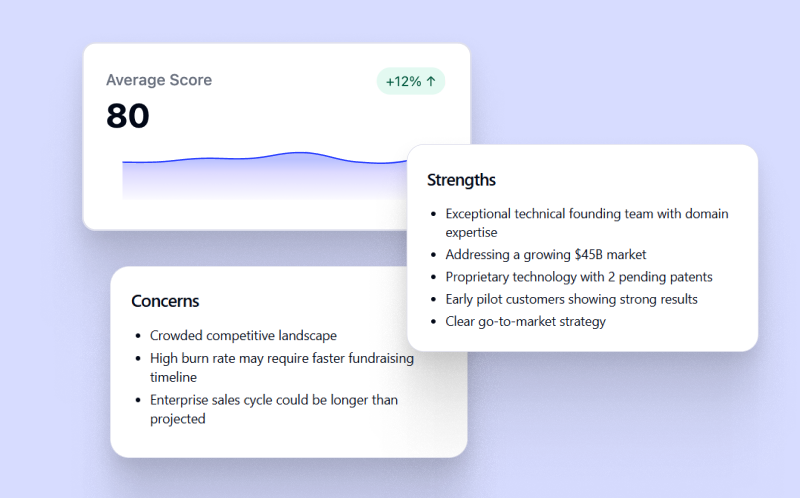This screenshot has width=800, height=498.
Task: Click 'High burn rate' concern item
Action: point(282,367)
